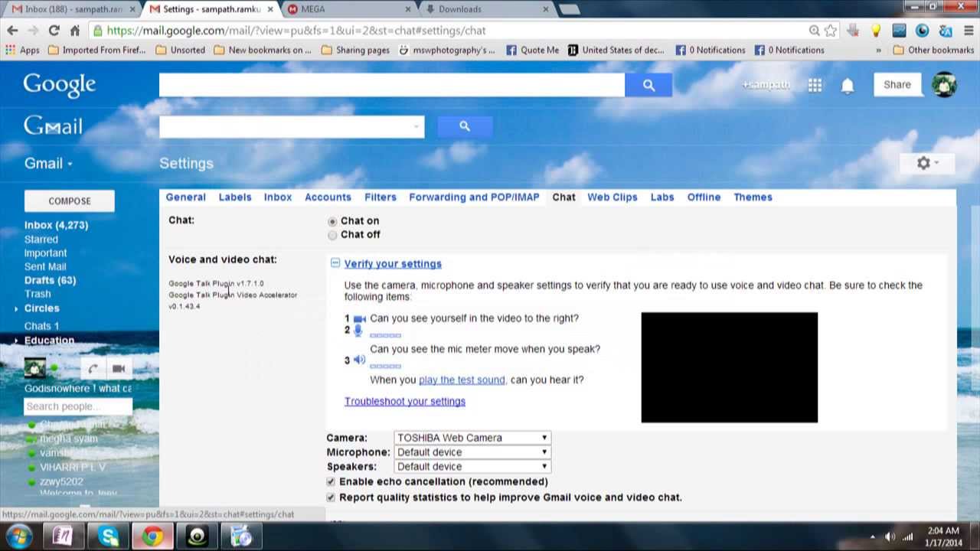The image size is (980, 551).
Task: Click the play the test sound link
Action: [462, 380]
